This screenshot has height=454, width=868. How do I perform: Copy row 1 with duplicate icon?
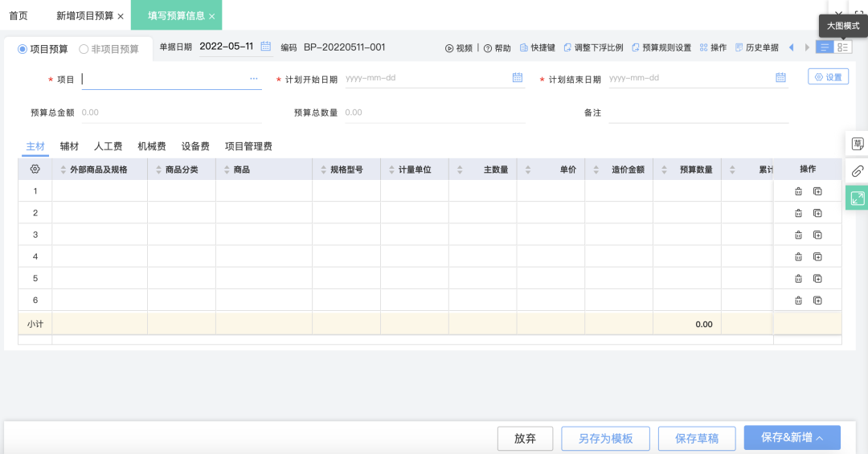coord(817,191)
